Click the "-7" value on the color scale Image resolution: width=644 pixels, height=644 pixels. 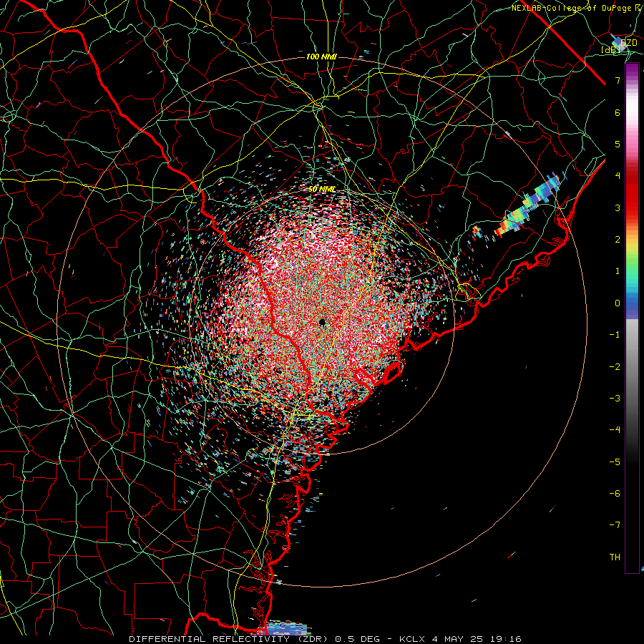(615, 525)
